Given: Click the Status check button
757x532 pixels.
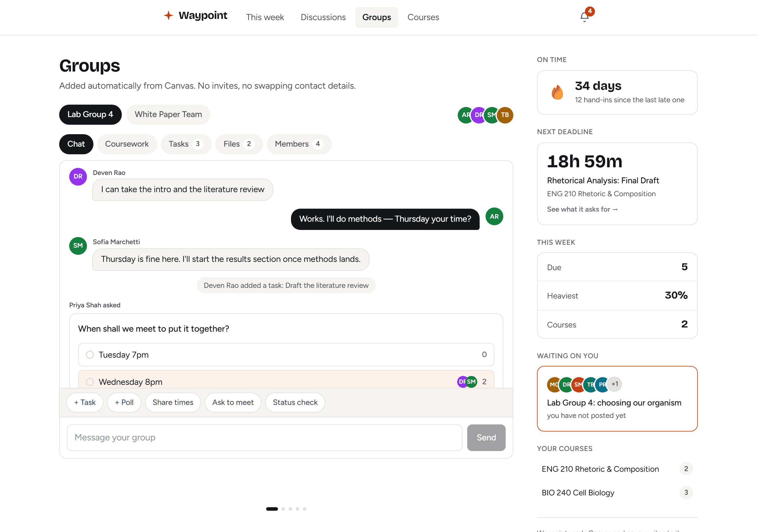Looking at the screenshot, I should click(295, 403).
